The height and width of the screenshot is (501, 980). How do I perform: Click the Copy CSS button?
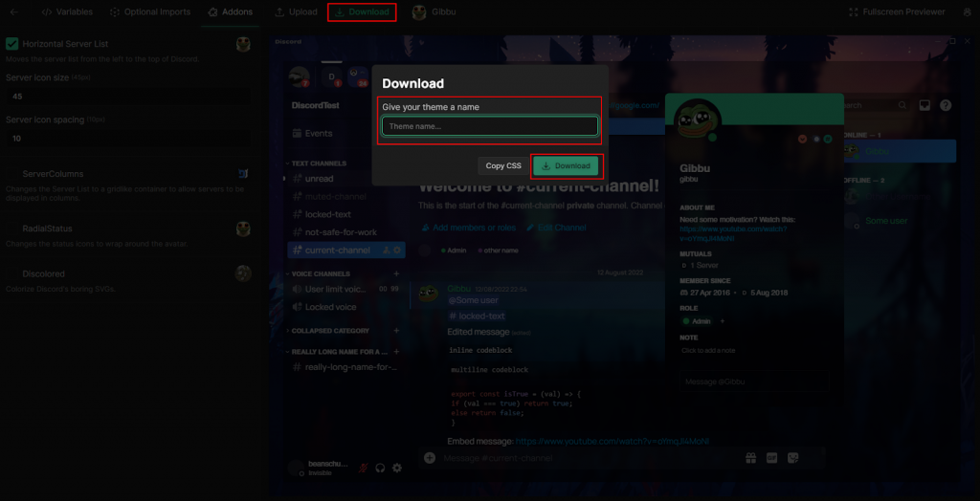click(503, 165)
